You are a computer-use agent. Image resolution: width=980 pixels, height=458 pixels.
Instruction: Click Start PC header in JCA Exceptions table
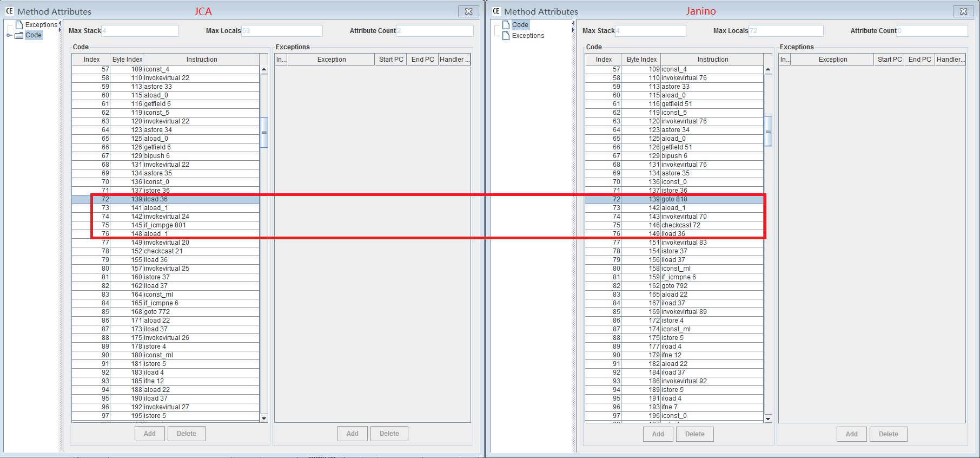391,60
